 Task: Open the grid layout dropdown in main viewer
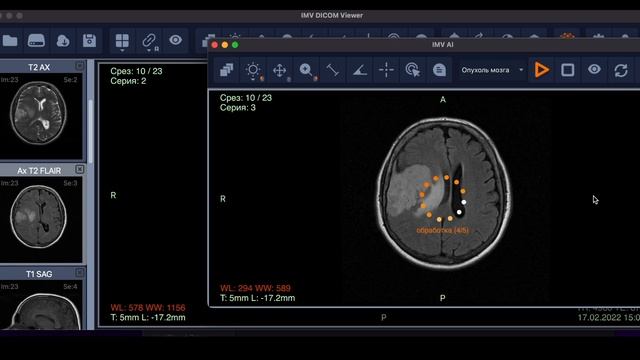tap(122, 42)
